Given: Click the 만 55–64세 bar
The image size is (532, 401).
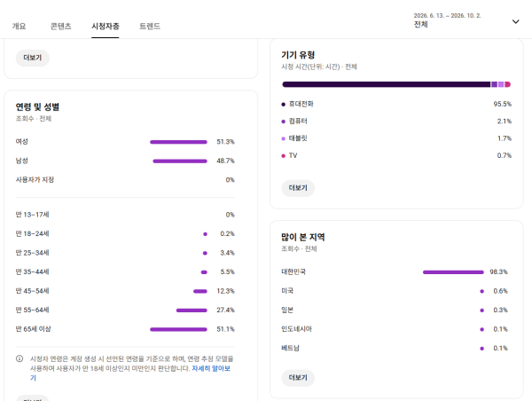Looking at the screenshot, I should click(x=192, y=311).
